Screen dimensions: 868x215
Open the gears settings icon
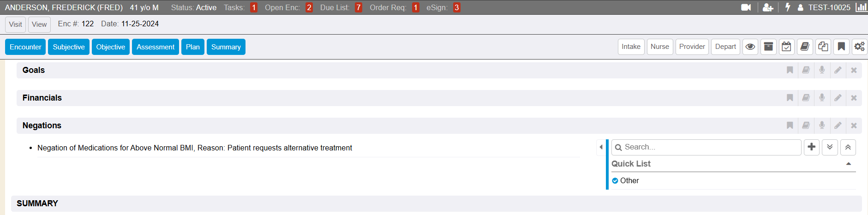point(859,47)
